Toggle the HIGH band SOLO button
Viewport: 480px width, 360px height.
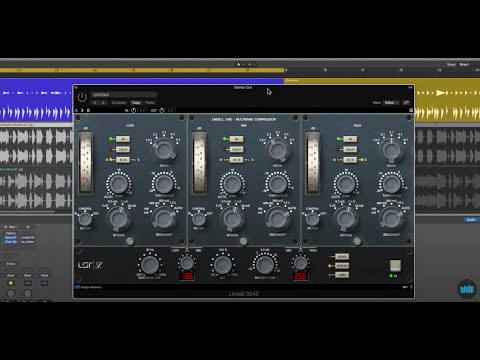(x=350, y=149)
